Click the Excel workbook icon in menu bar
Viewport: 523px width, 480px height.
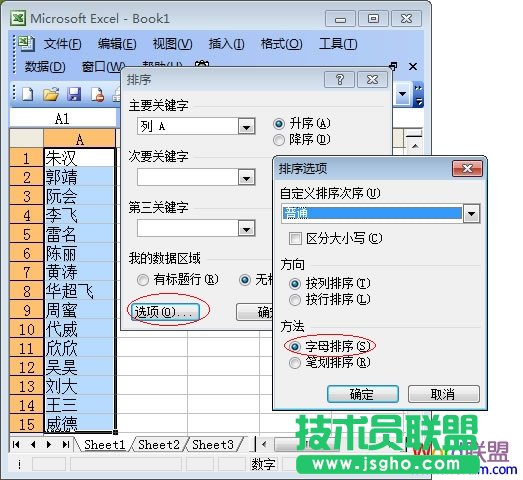point(26,43)
